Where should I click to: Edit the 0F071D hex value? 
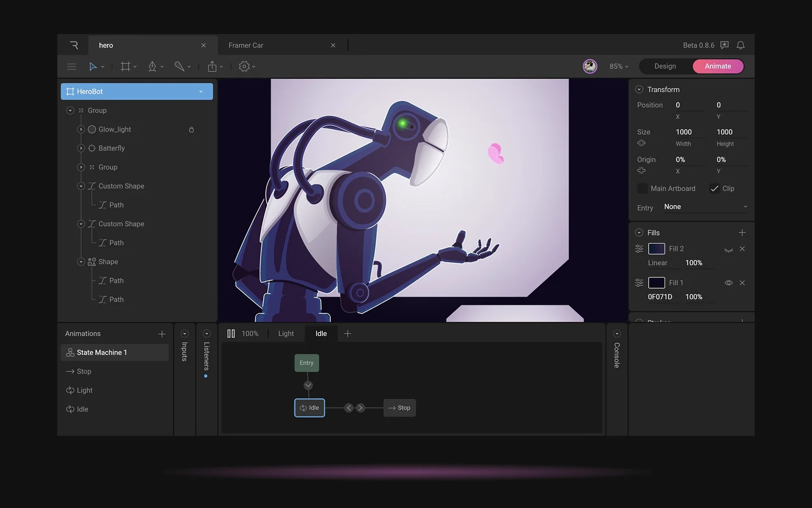(660, 297)
